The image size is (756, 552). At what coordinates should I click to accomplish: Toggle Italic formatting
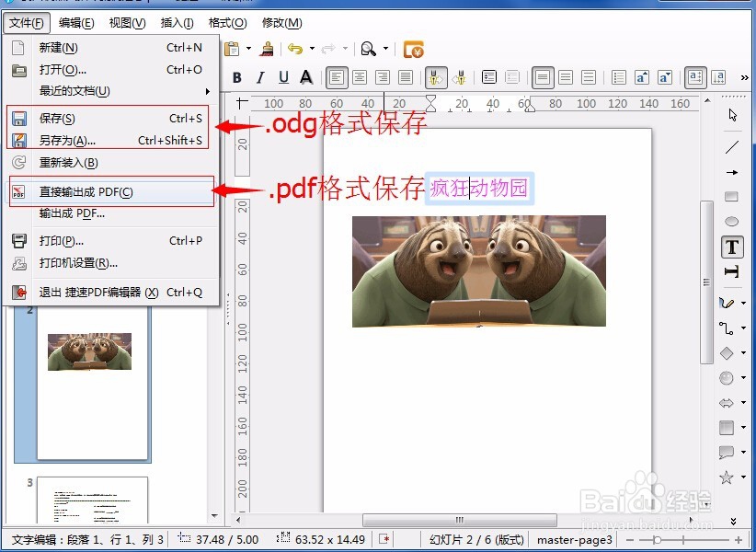coord(260,77)
